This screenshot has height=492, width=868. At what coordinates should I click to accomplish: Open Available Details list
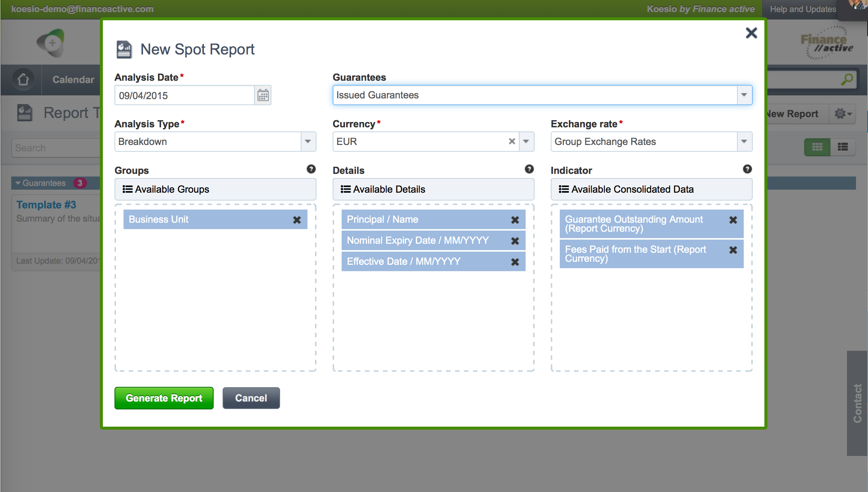433,189
